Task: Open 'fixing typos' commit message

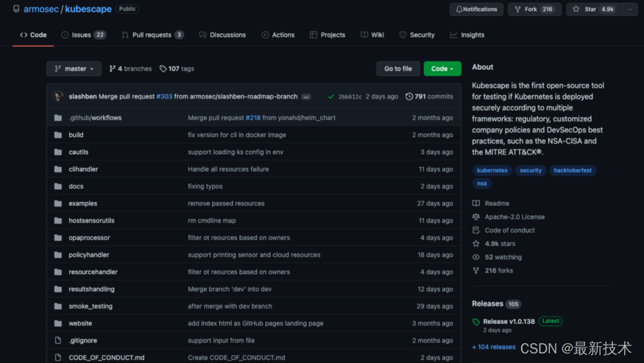Action: pos(205,186)
